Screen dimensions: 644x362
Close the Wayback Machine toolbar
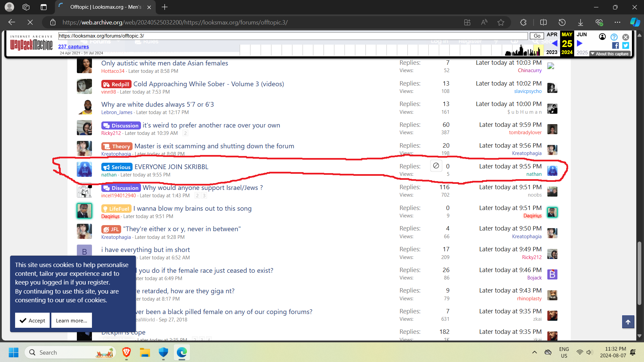coord(626,37)
